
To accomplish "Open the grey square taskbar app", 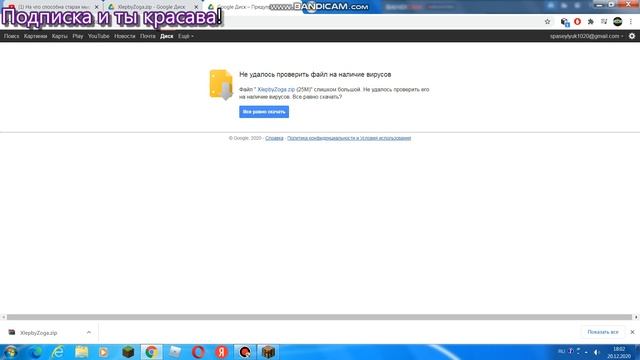I will tap(175, 352).
